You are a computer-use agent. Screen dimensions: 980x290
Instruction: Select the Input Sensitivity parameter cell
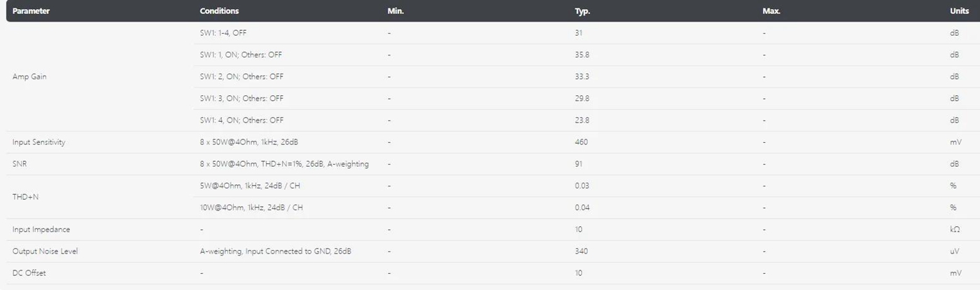click(38, 142)
